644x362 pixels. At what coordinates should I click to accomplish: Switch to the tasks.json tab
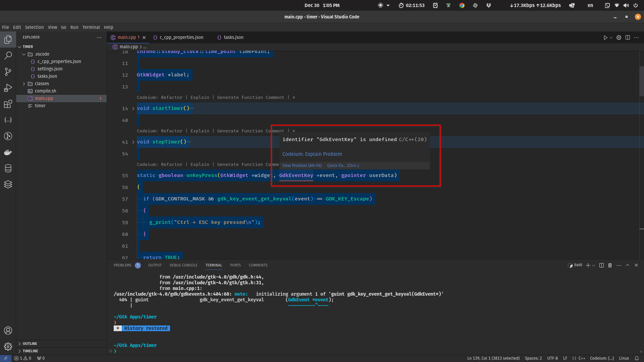click(233, 37)
